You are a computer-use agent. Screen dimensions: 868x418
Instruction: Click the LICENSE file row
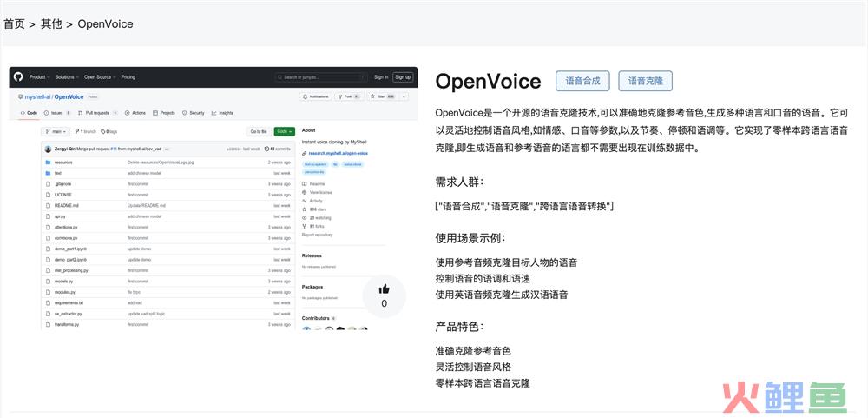[x=168, y=195]
